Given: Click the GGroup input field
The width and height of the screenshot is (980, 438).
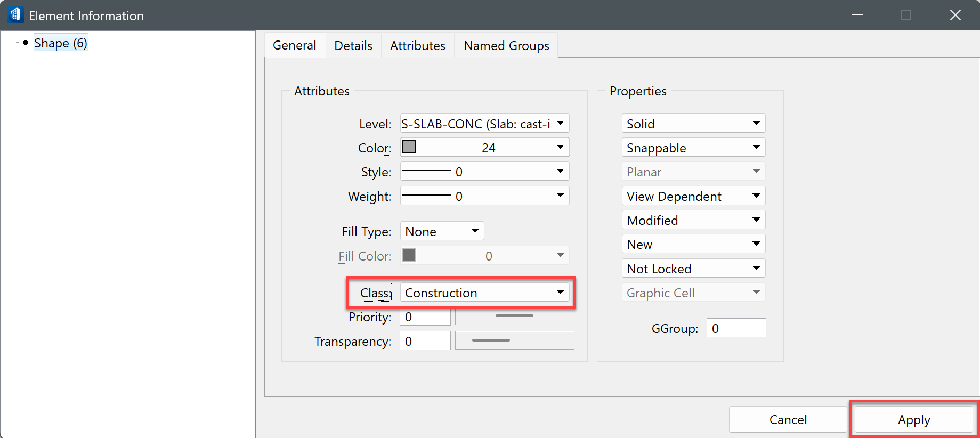Looking at the screenshot, I should point(736,328).
